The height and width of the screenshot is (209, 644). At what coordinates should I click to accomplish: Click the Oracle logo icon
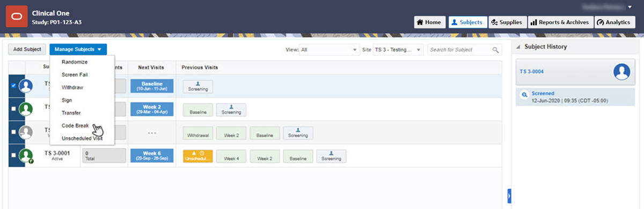point(17,16)
